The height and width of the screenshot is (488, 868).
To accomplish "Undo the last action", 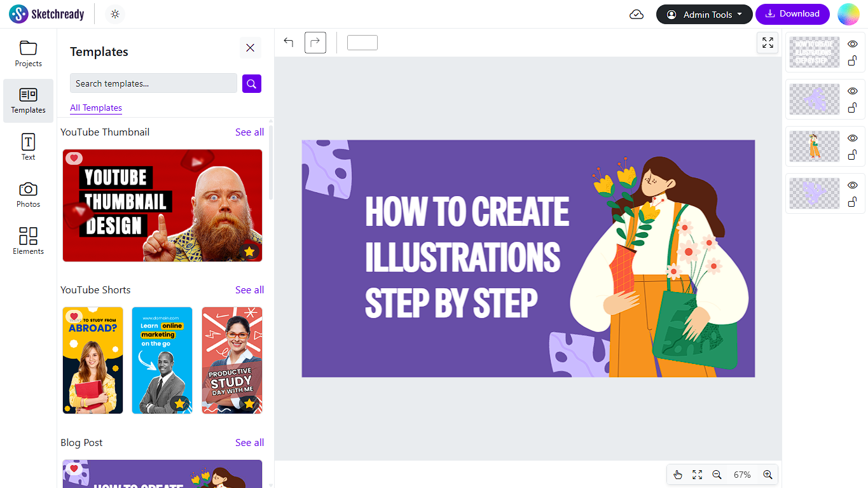I will [x=289, y=43].
